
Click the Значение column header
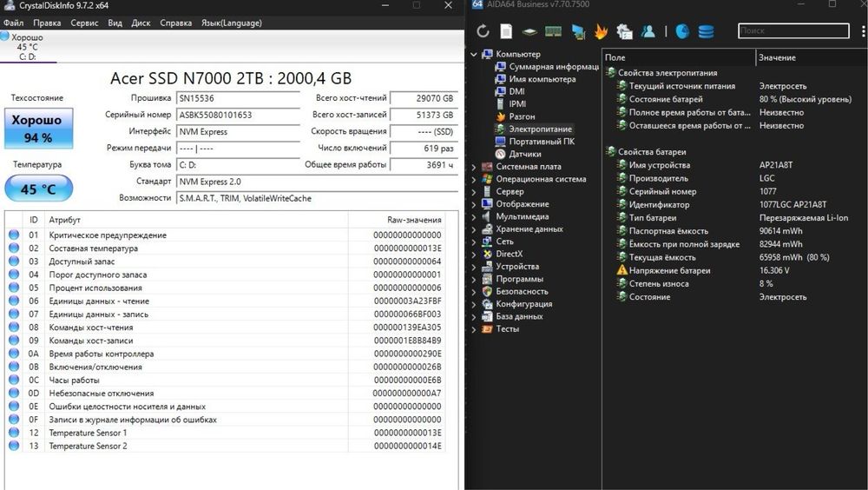coord(812,57)
